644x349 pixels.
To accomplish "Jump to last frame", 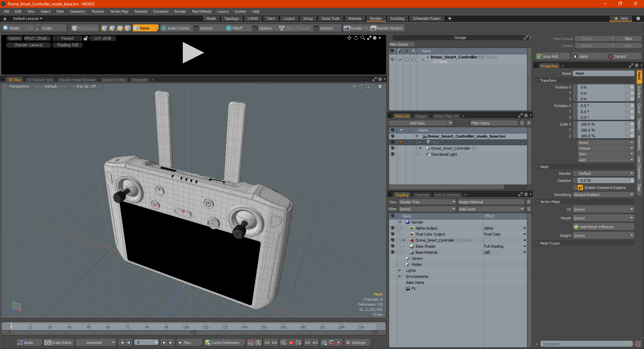I will [171, 343].
